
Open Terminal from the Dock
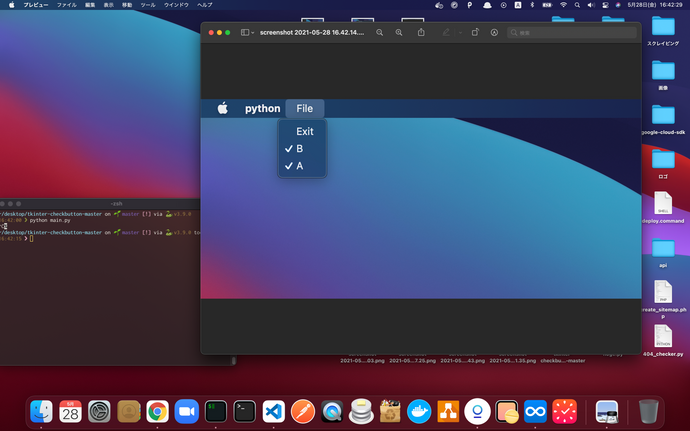(x=245, y=412)
